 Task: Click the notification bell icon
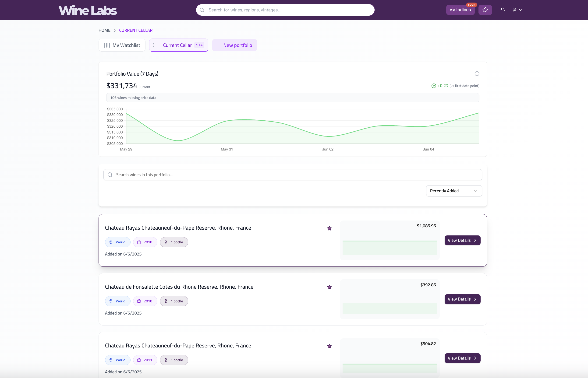pos(503,10)
